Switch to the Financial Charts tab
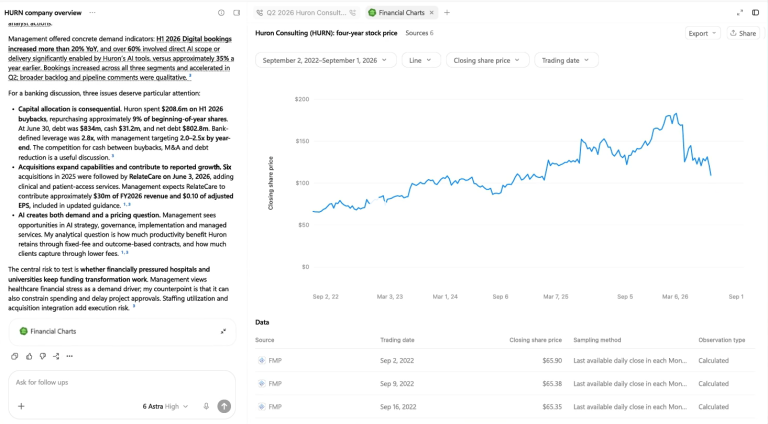 coord(401,13)
